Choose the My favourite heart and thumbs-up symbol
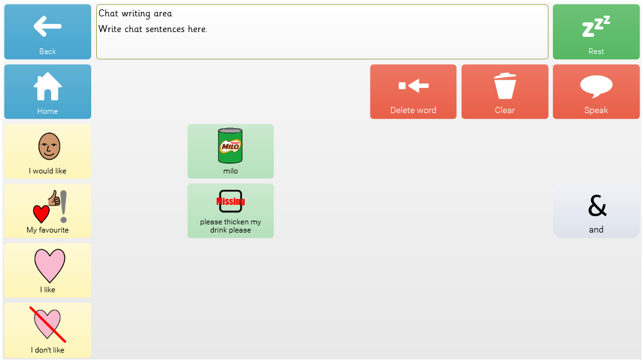The height and width of the screenshot is (362, 644). point(48,207)
